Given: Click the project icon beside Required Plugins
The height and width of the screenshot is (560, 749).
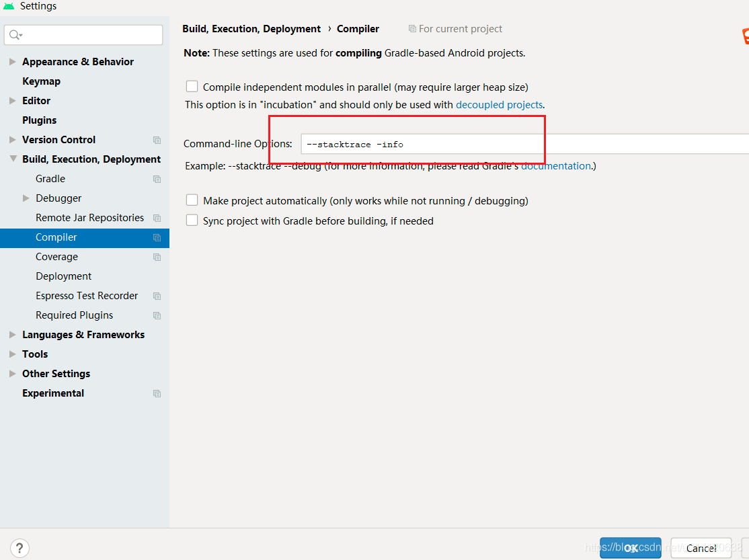Looking at the screenshot, I should (x=157, y=316).
